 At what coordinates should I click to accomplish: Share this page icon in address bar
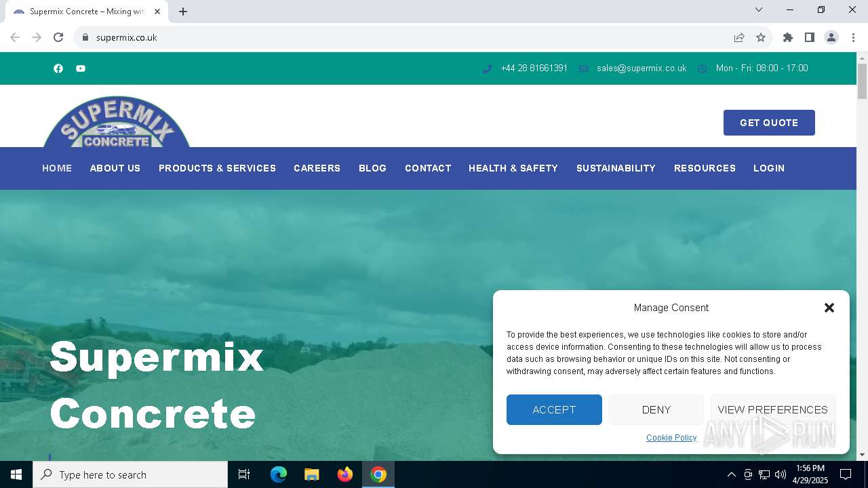(739, 37)
